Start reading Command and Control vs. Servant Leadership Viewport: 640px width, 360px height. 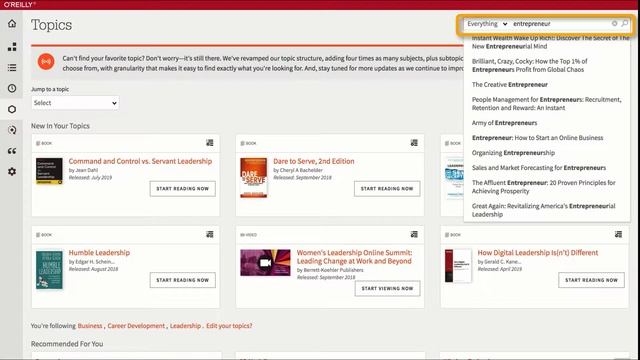[182, 189]
